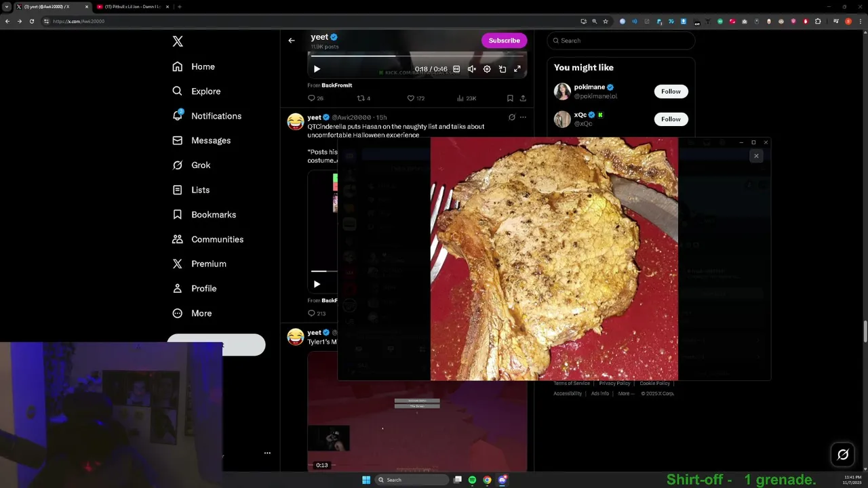
Task: Share the post with 172 likes
Action: pos(523,98)
